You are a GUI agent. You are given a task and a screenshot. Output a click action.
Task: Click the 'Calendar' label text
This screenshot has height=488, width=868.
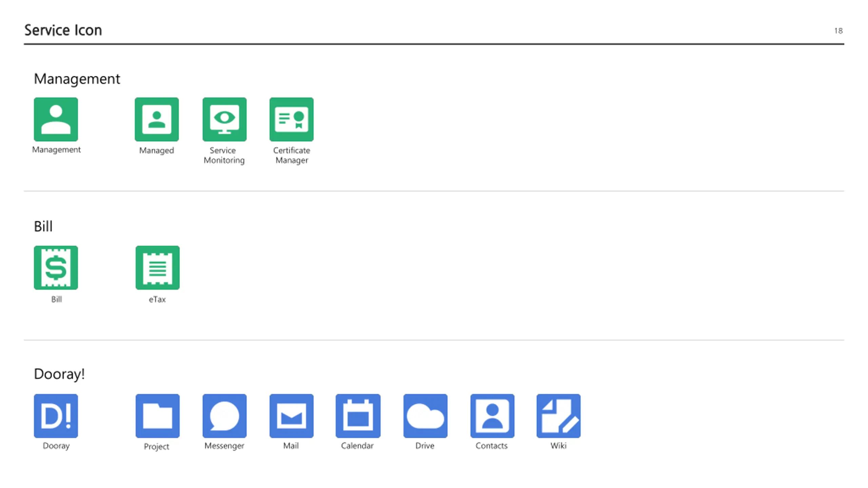coord(357,446)
